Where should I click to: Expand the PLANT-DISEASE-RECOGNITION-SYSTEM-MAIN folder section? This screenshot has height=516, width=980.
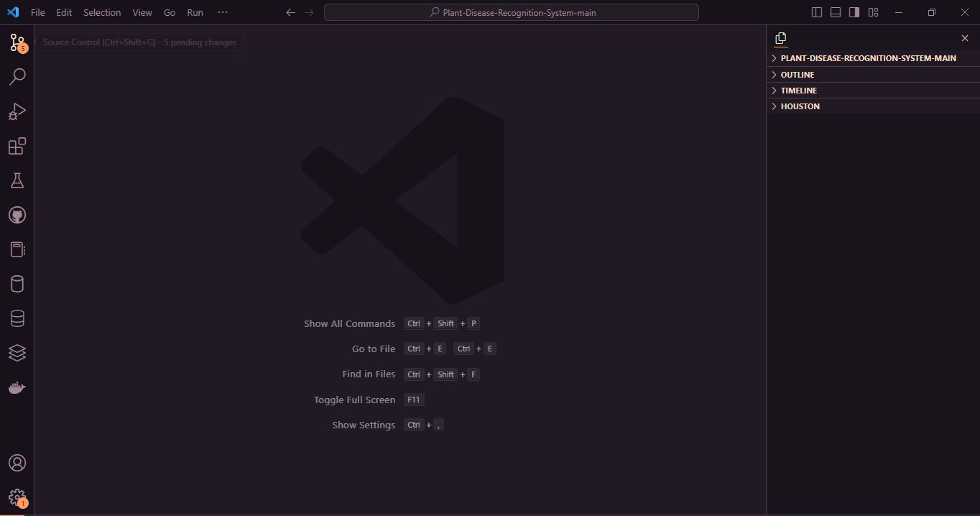click(873, 58)
